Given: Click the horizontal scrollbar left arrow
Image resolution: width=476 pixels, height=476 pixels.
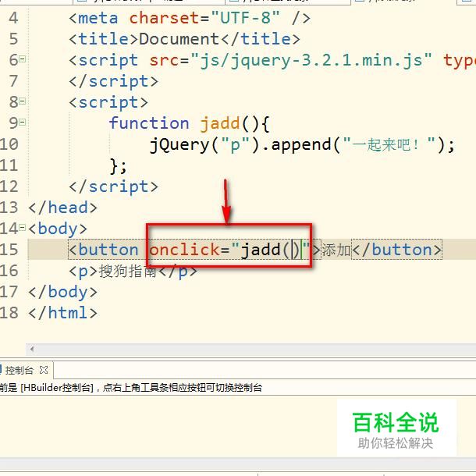Looking at the screenshot, I should point(31,349).
